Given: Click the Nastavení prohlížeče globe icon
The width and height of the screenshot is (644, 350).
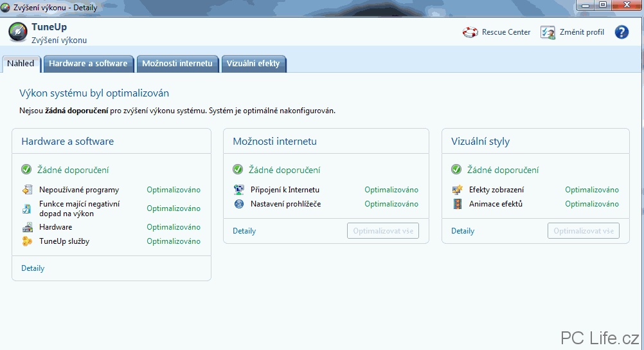Looking at the screenshot, I should (x=238, y=203).
